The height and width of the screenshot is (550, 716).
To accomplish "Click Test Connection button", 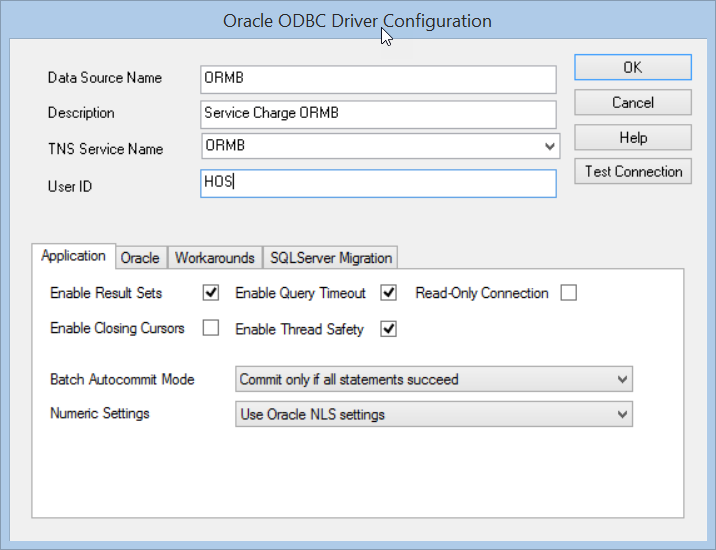I will pos(632,171).
